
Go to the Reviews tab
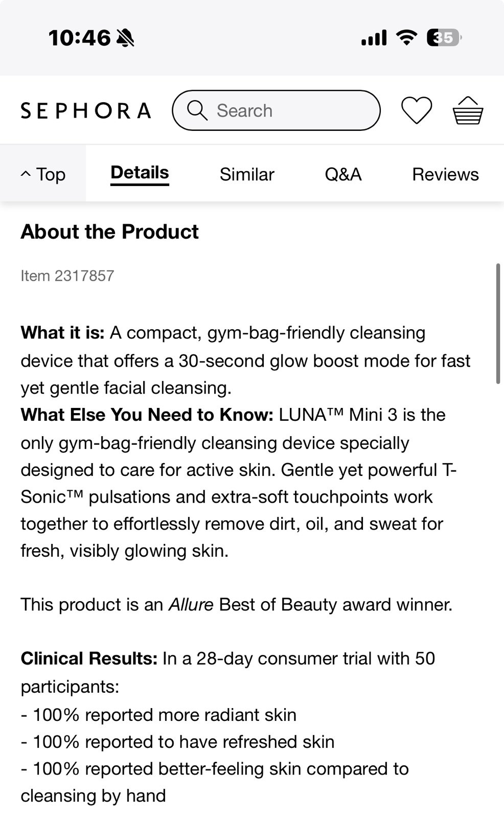[x=445, y=174]
